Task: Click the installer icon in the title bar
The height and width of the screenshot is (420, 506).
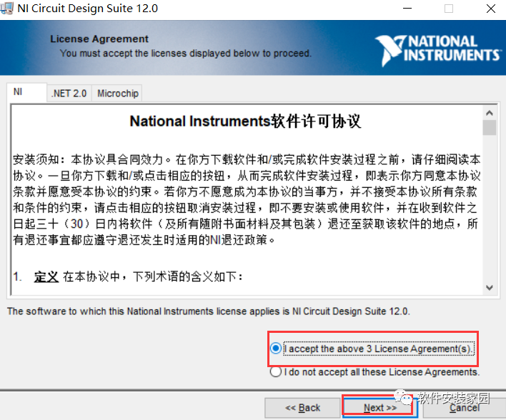Action: tap(9, 9)
